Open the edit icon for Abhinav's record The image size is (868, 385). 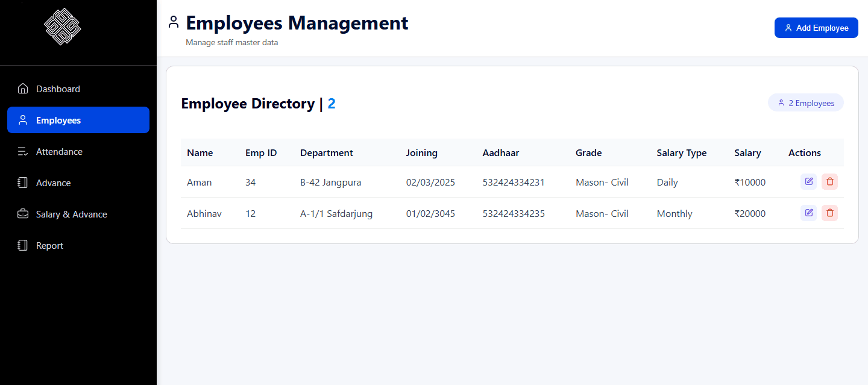(808, 213)
